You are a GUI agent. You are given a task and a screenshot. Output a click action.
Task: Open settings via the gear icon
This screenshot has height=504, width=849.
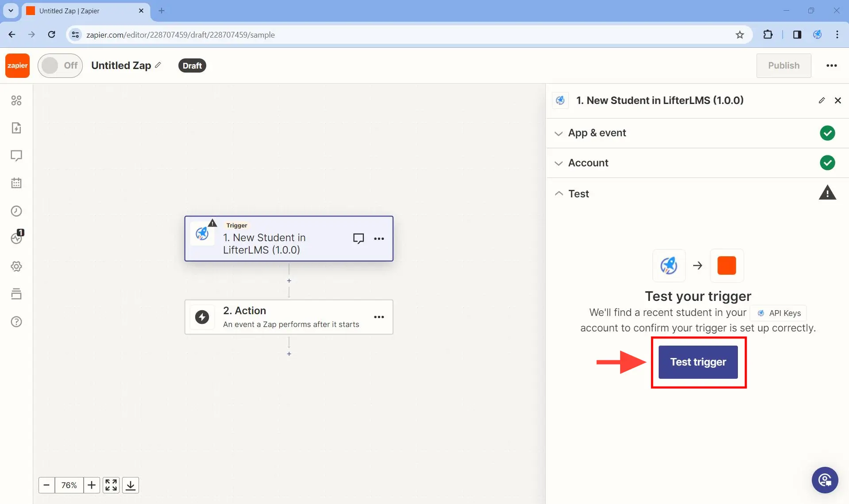(x=16, y=266)
